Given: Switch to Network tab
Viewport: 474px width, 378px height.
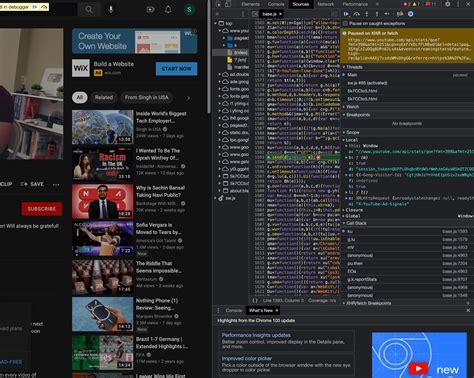Looking at the screenshot, I should [x=326, y=4].
